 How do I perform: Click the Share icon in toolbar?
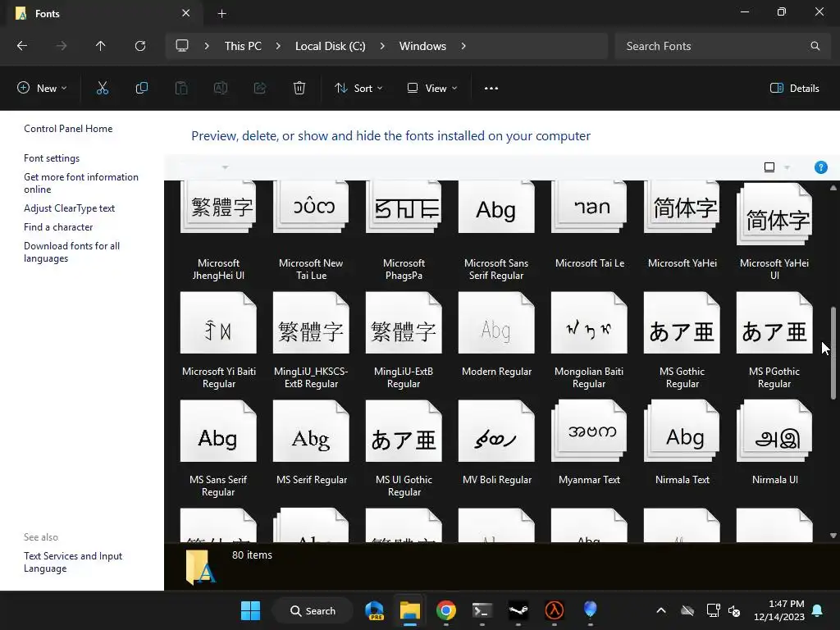coord(260,89)
